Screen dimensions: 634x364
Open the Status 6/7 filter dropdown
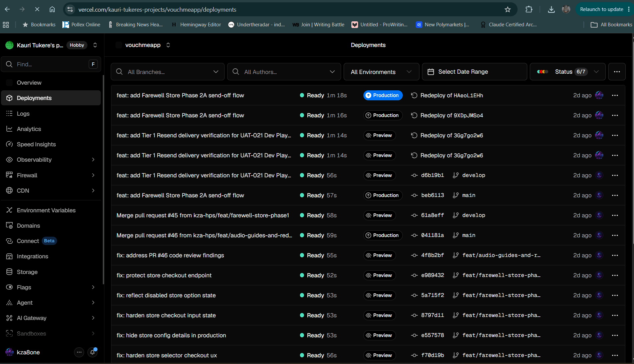click(568, 72)
